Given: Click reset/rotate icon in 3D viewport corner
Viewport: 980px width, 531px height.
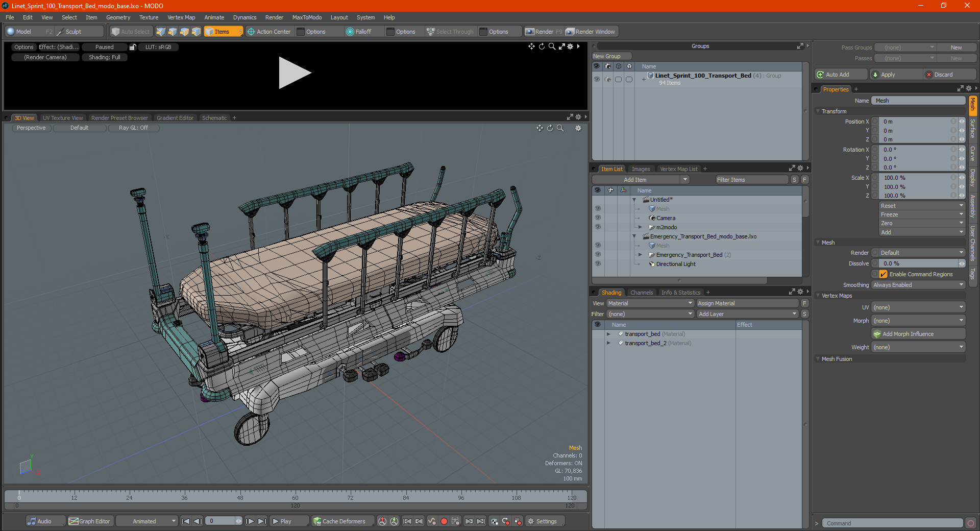Looking at the screenshot, I should (x=550, y=128).
